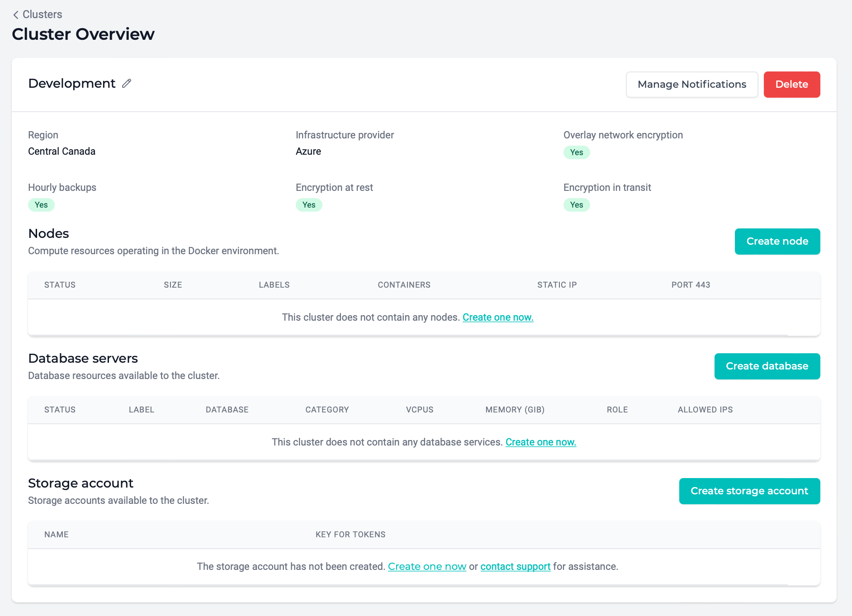The image size is (852, 616).
Task: Click "Create one now" in storage account message
Action: click(x=426, y=567)
